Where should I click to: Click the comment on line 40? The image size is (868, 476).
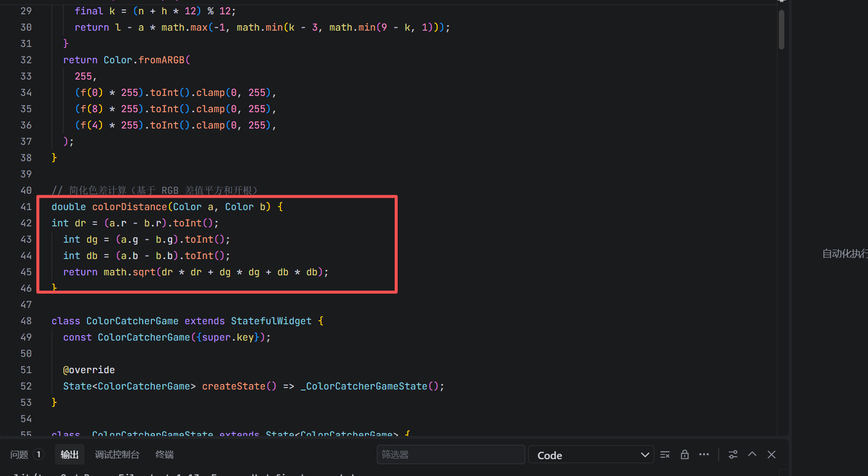pos(154,190)
